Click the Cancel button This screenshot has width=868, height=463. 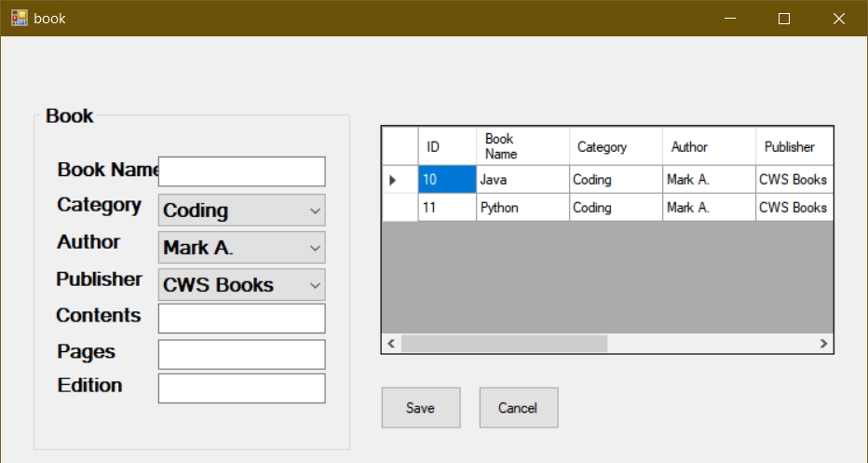pyautogui.click(x=519, y=408)
